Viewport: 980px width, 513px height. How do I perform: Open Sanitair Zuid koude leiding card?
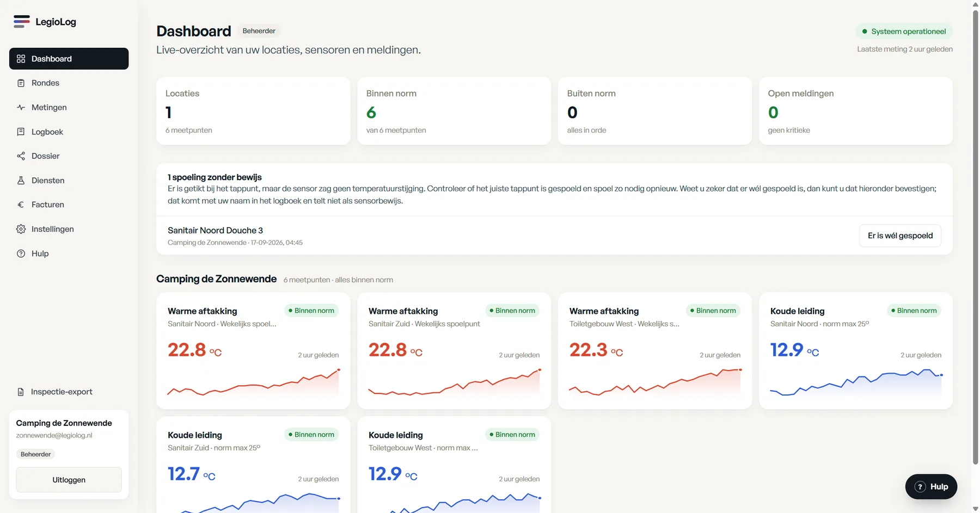(253, 465)
